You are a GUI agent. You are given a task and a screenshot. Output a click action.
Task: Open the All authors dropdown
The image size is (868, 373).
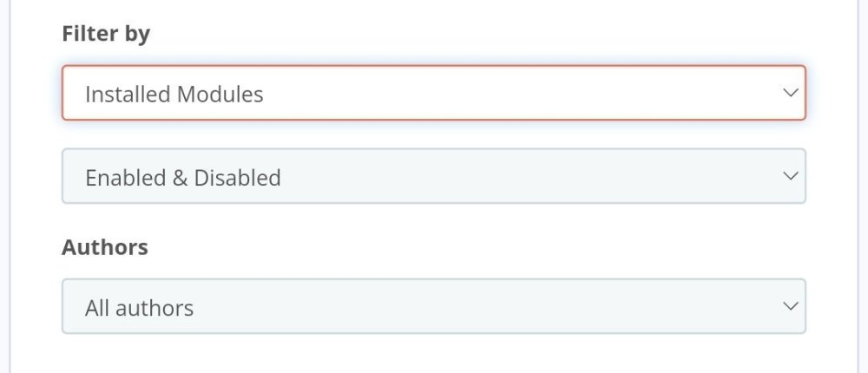(x=433, y=306)
